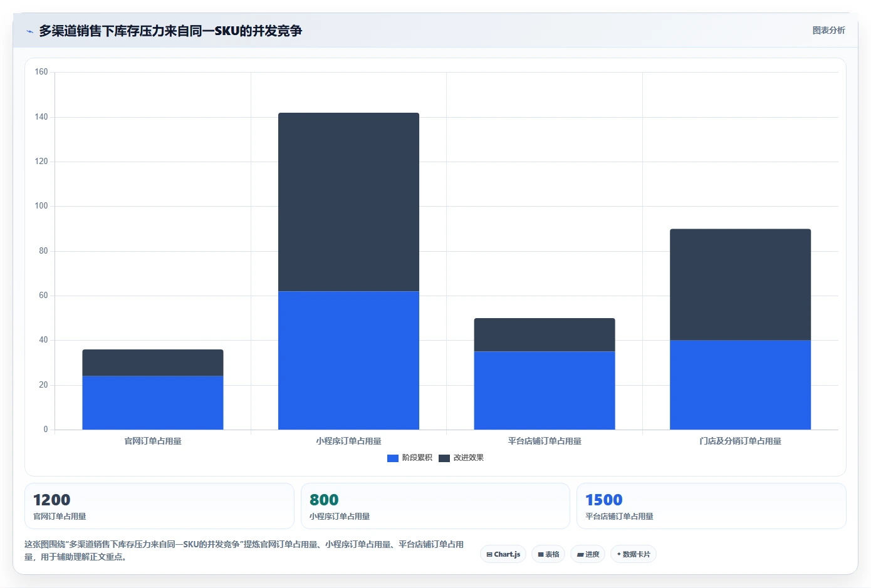This screenshot has width=871, height=588.
Task: Open the 800 小程序订单占用量 data card
Action: coord(435,506)
